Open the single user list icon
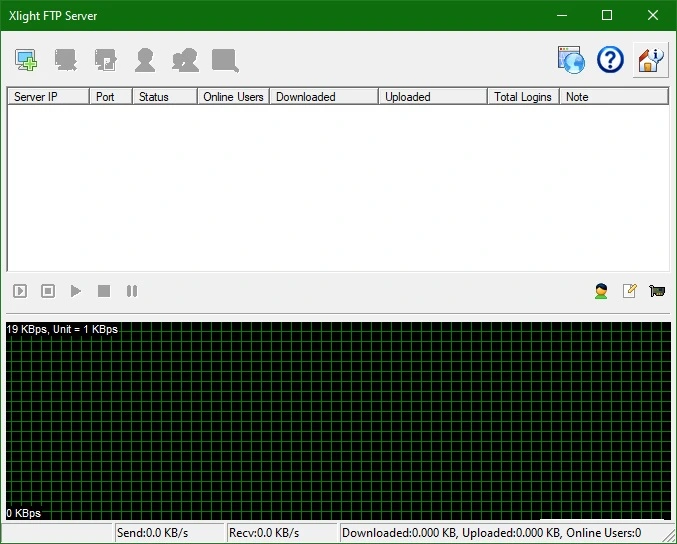The image size is (677, 544). click(145, 60)
